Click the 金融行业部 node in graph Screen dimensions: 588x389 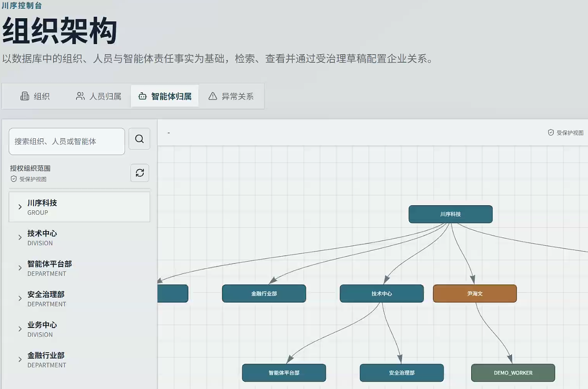pos(264,293)
